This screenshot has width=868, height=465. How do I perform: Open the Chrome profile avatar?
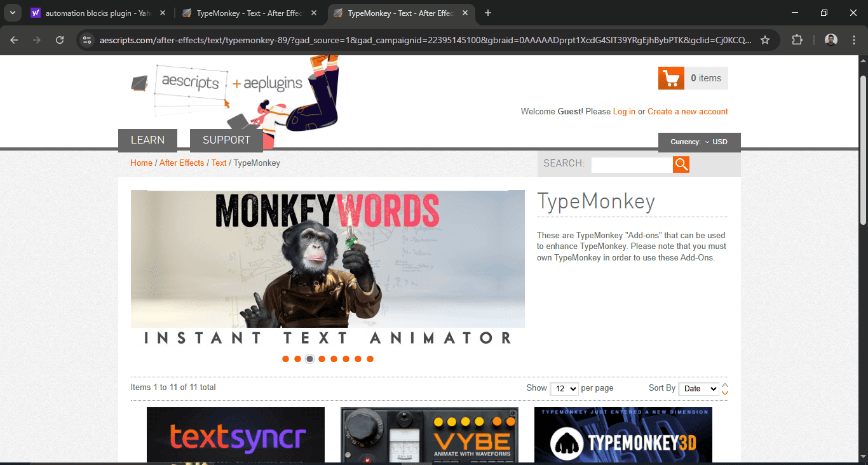[831, 40]
